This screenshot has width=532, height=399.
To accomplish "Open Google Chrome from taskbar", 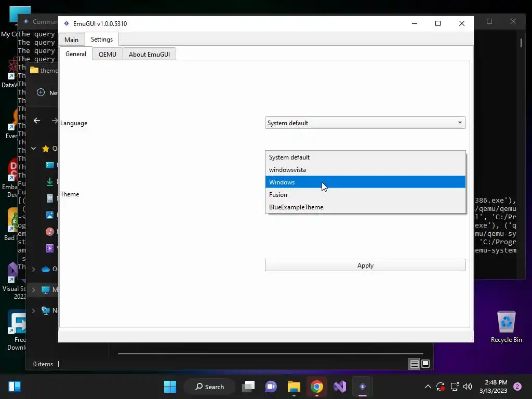I will coord(316,387).
